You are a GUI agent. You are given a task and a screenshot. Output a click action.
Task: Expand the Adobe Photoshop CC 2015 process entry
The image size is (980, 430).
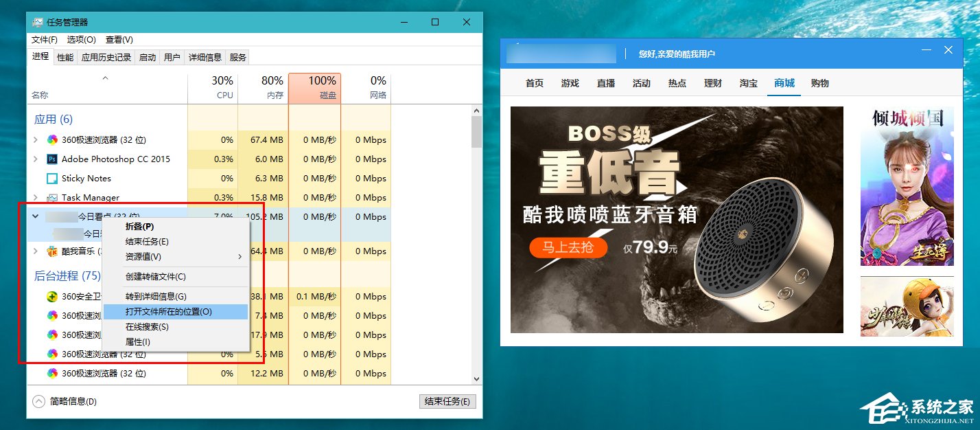(x=34, y=159)
